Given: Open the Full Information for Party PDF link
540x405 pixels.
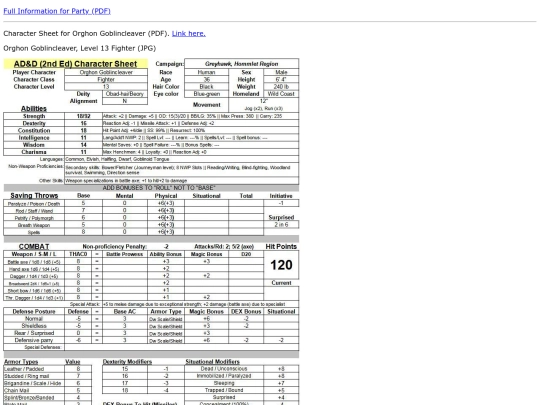Looking at the screenshot, I should [x=57, y=11].
